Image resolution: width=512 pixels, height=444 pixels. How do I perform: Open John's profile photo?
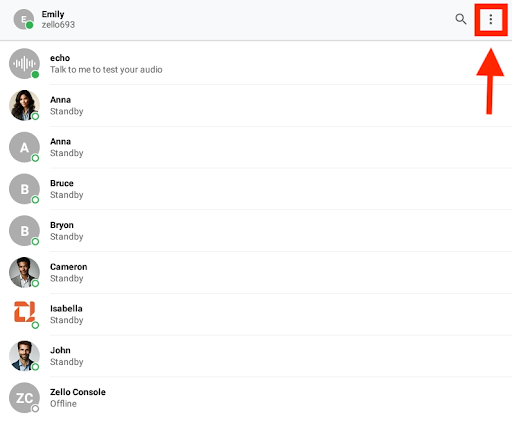pyautogui.click(x=24, y=356)
